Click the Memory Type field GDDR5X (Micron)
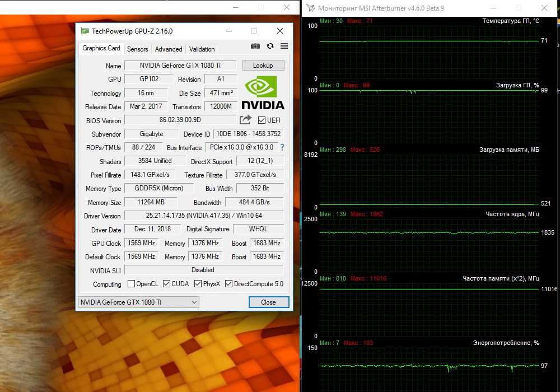 [159, 188]
